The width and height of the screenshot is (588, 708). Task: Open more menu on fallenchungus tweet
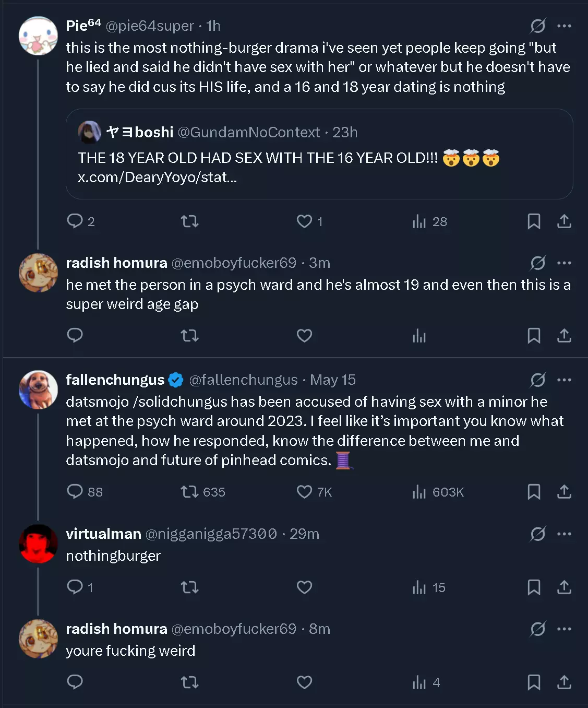coord(564,380)
